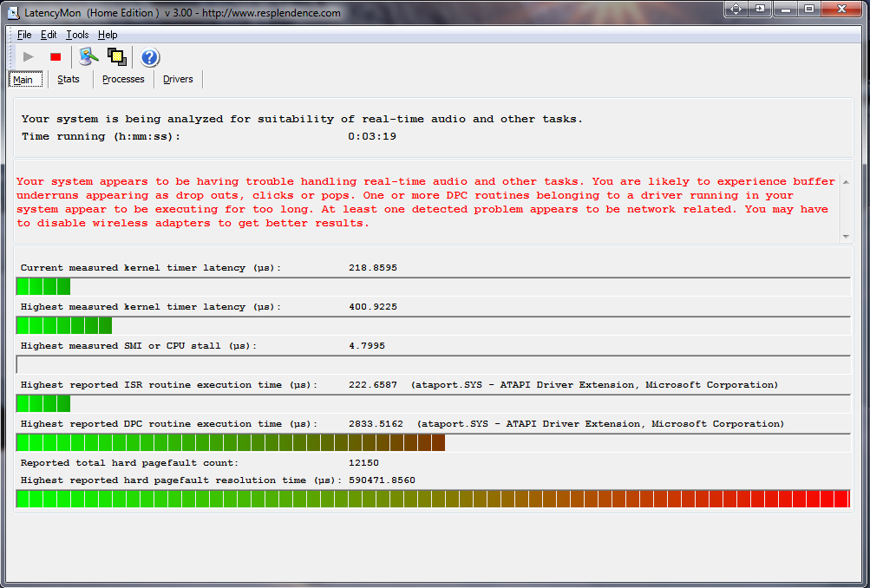Open Help via blue question mark icon
870x588 pixels.
149,57
